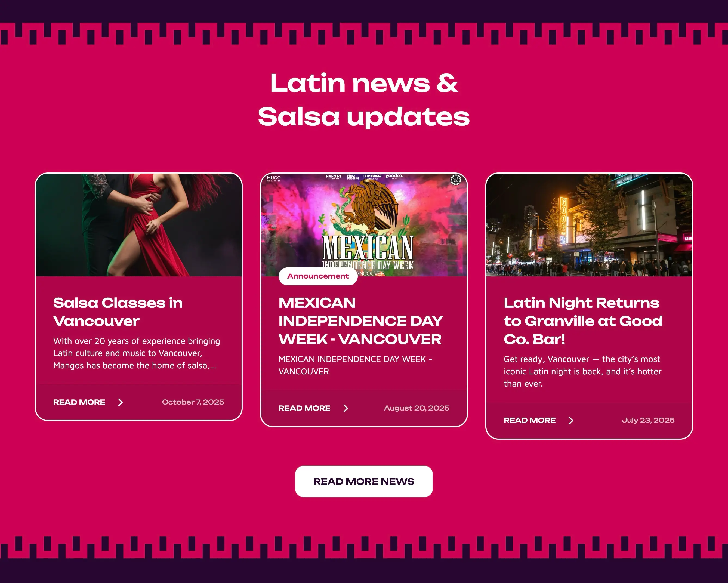This screenshot has height=583, width=728.
Task: Click the Mangos salsa experience excerpt text
Action: coord(136,353)
